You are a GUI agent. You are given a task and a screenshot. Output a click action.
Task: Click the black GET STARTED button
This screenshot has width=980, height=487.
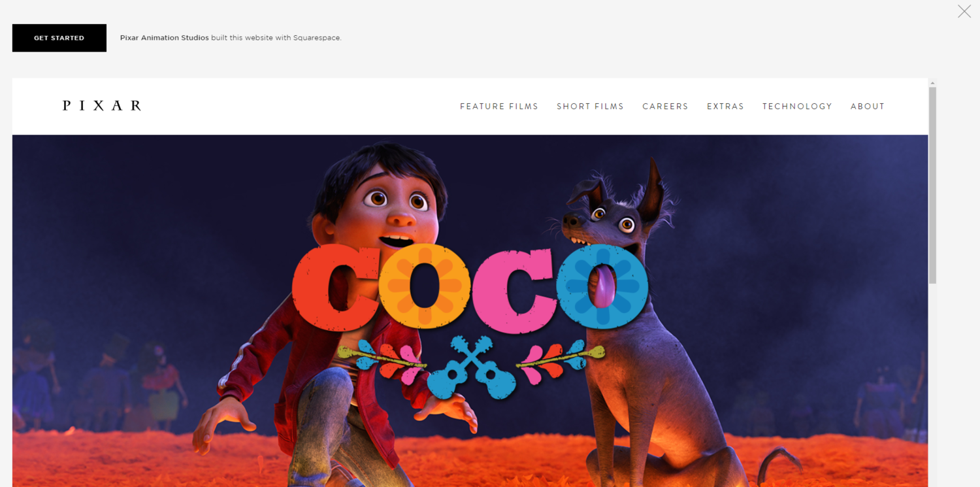[59, 38]
